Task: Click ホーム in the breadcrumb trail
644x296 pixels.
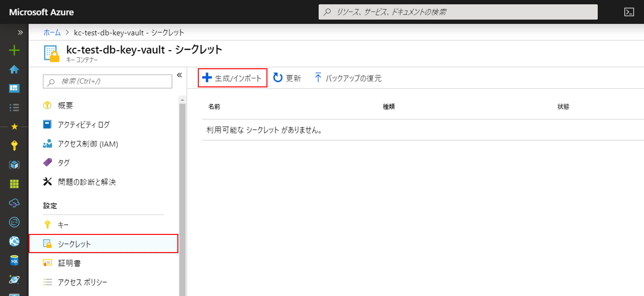Action: click(x=52, y=33)
